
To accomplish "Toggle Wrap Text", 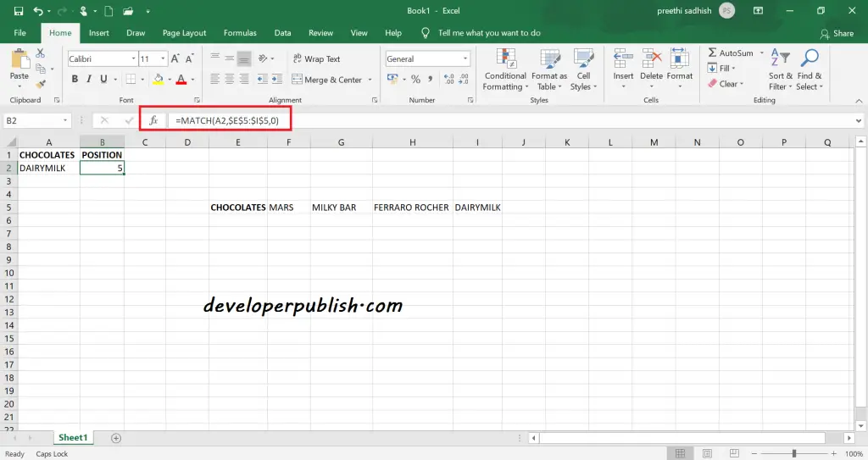I will pyautogui.click(x=316, y=58).
